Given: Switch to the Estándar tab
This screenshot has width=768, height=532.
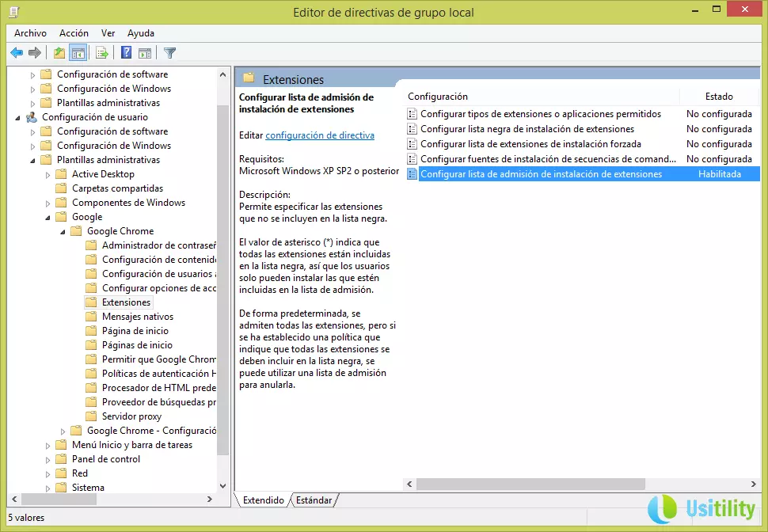Looking at the screenshot, I should pos(314,500).
